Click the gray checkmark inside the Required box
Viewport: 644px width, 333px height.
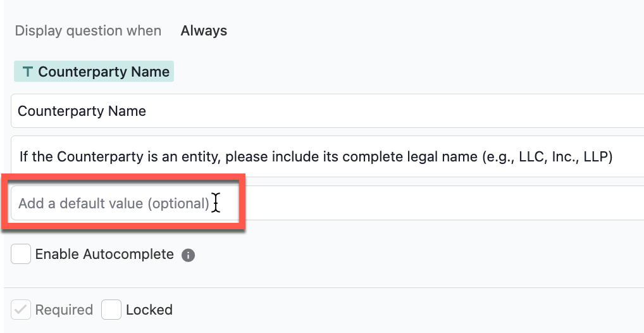[20, 310]
